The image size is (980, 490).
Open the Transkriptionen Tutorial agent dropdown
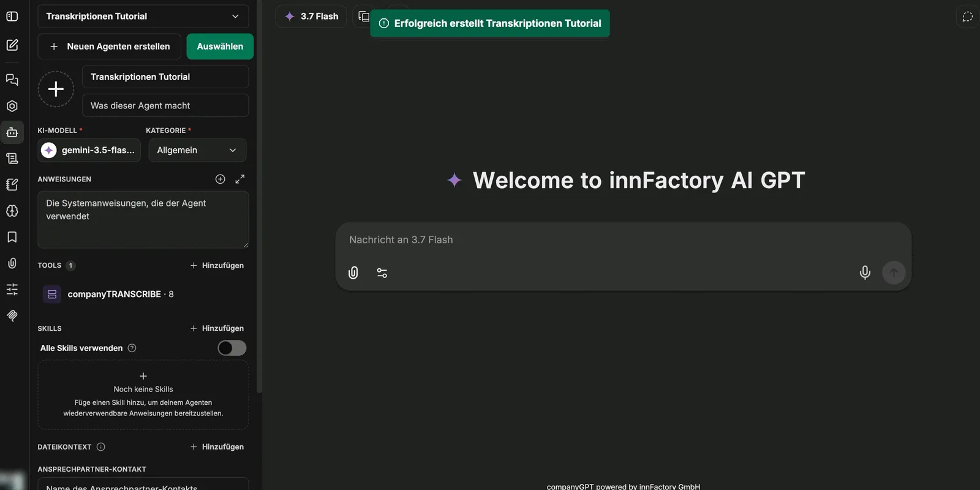143,17
